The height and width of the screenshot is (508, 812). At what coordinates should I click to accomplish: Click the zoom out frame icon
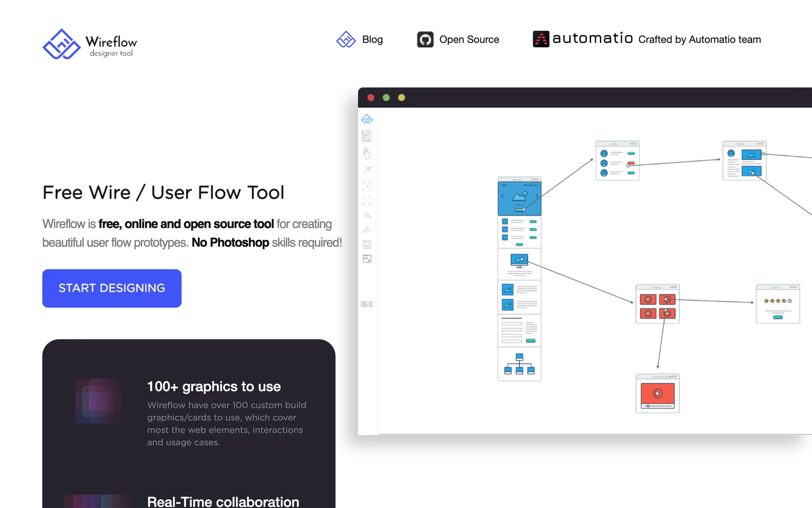point(367,201)
